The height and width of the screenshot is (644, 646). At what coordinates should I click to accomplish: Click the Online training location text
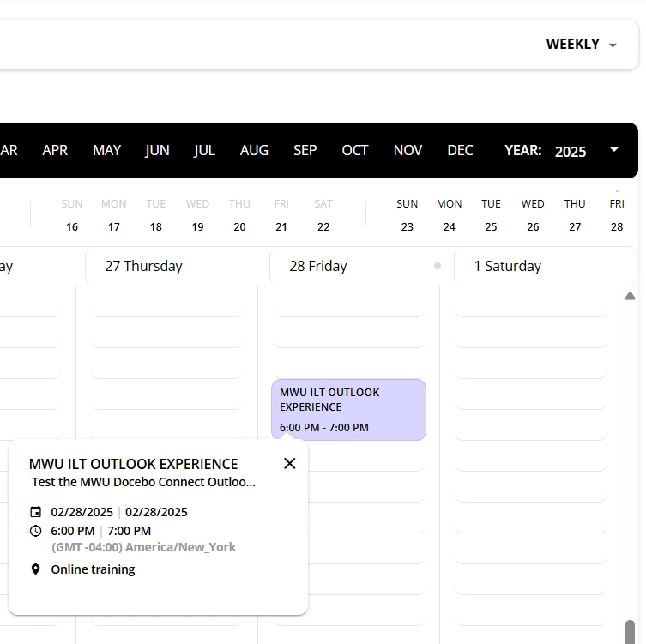(x=93, y=569)
